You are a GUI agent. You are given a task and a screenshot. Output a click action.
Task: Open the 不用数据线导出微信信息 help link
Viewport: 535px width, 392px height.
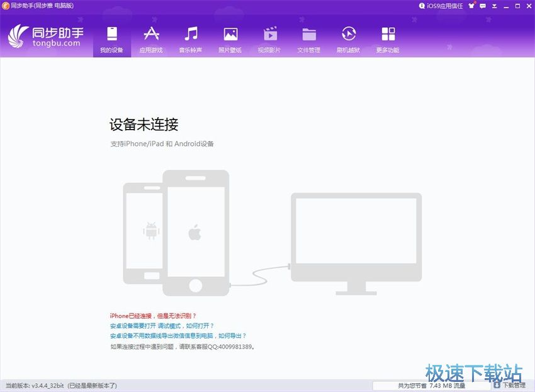tap(178, 336)
